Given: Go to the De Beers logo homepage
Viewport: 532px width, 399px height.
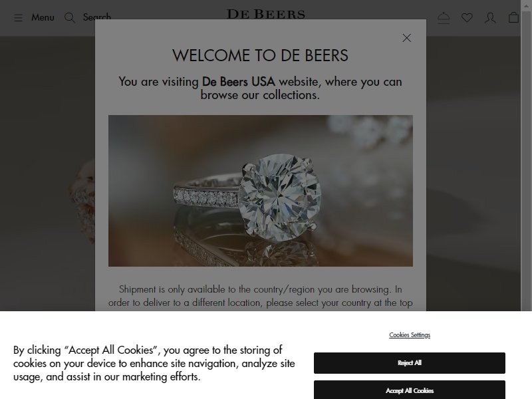Looking at the screenshot, I should (x=265, y=14).
